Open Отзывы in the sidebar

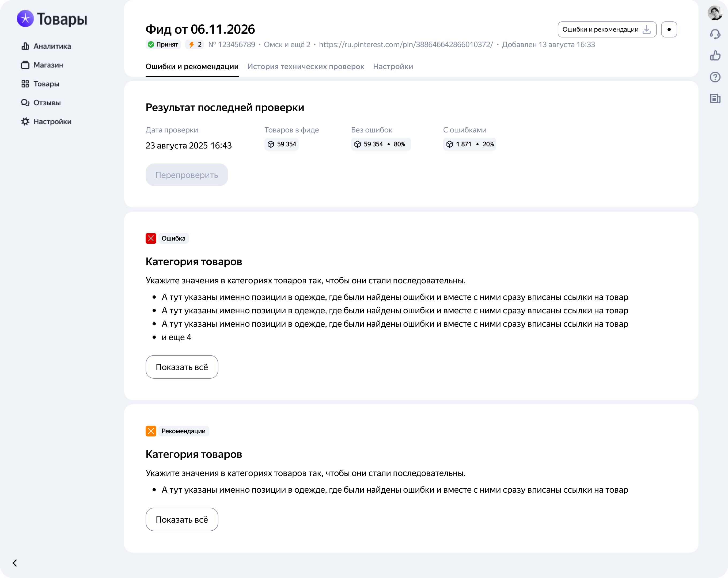[41, 103]
